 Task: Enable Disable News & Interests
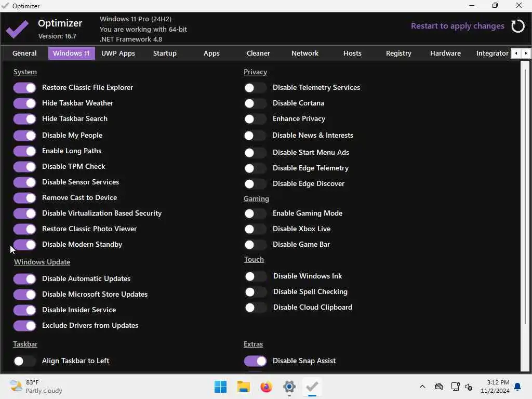(255, 136)
